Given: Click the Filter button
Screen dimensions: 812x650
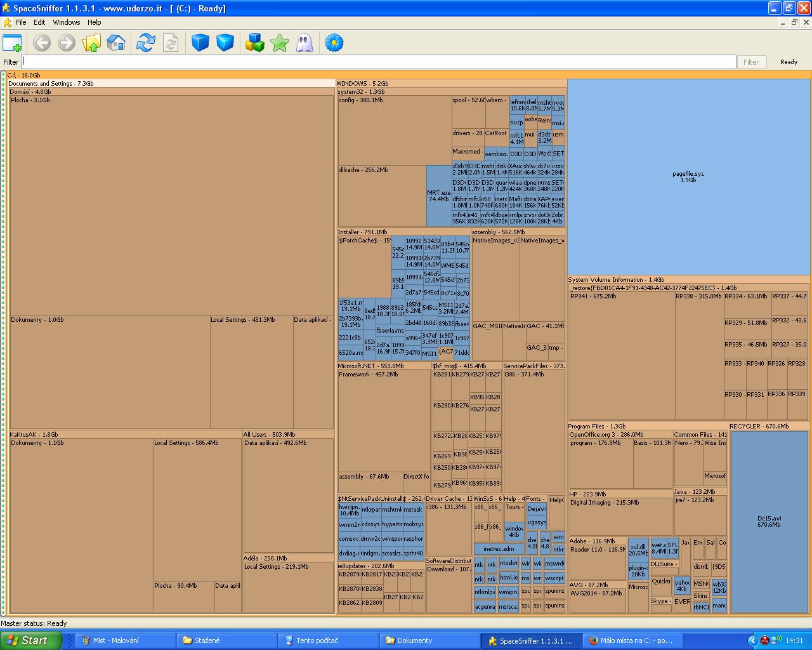Looking at the screenshot, I should [x=751, y=62].
